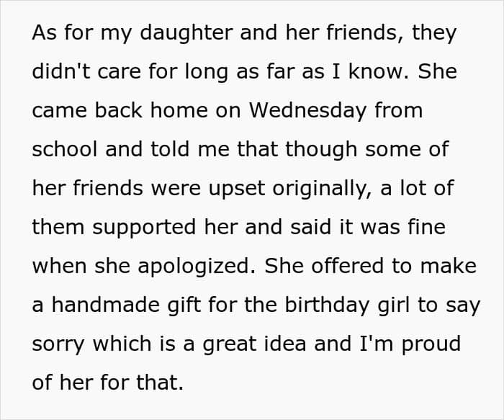This screenshot has width=504, height=420.
Task: Click the word "sorry" starting a line
Action: [x=58, y=344]
